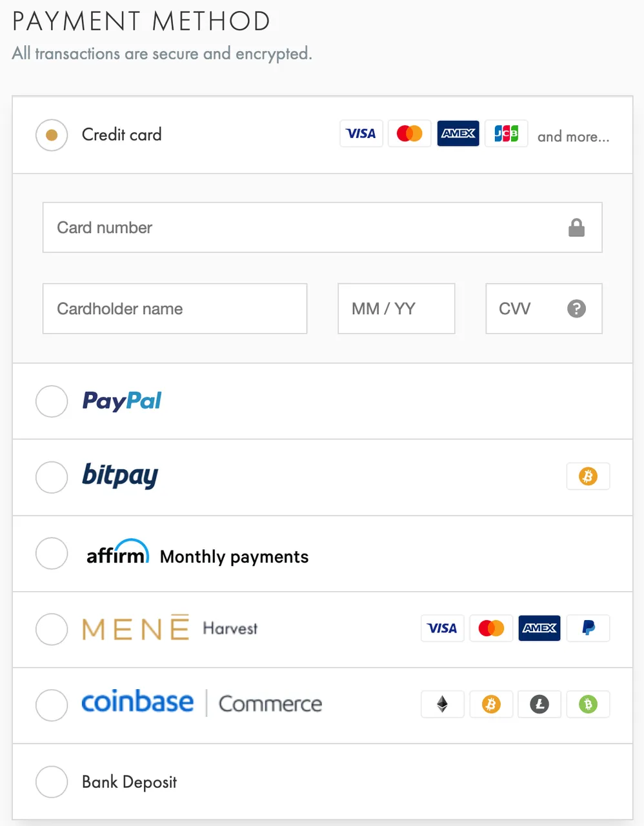644x826 pixels.
Task: Click the JCB card icon
Action: tap(507, 134)
